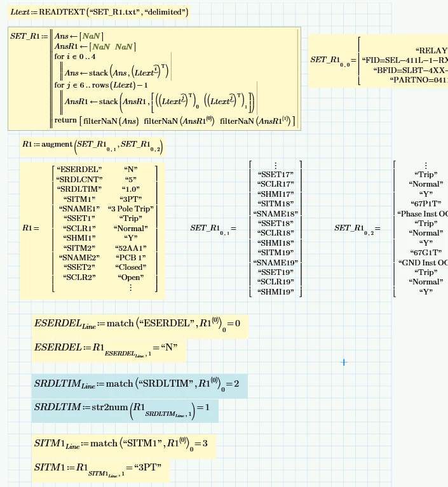Click the AnsR1 ← [NaN NaN] line
Image resolution: width=448 pixels, height=487 pixels.
(x=95, y=46)
